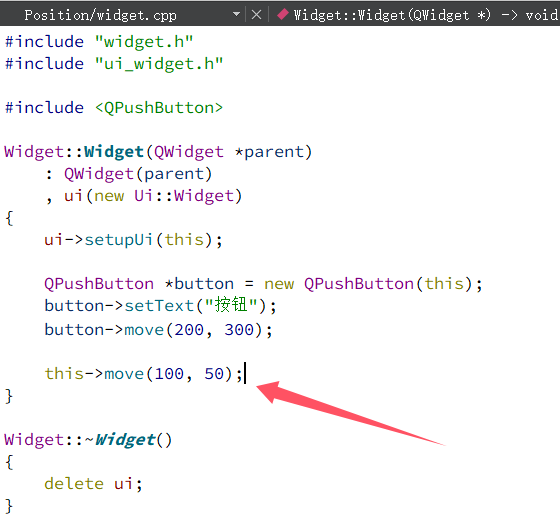Click the pink diamond symbol icon
The width and height of the screenshot is (560, 525).
pos(282,14)
